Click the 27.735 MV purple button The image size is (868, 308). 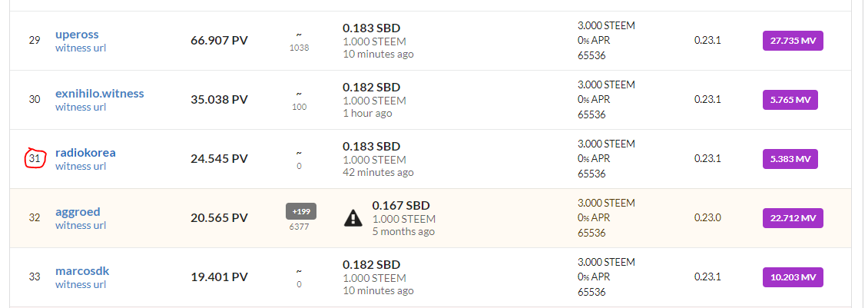pos(793,41)
